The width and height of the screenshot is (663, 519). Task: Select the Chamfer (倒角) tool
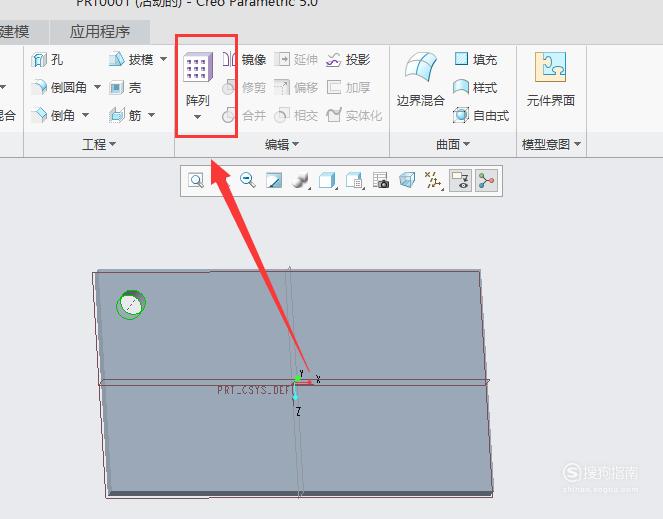(53, 115)
